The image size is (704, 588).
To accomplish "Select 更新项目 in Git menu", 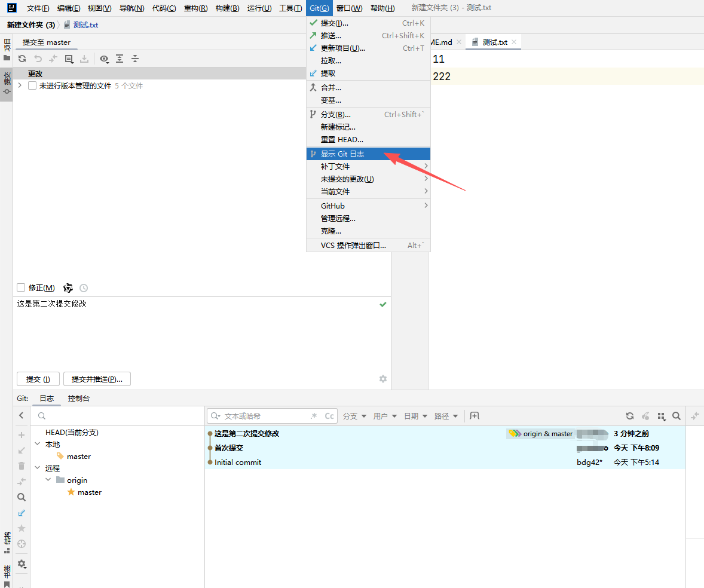I will tap(368, 48).
